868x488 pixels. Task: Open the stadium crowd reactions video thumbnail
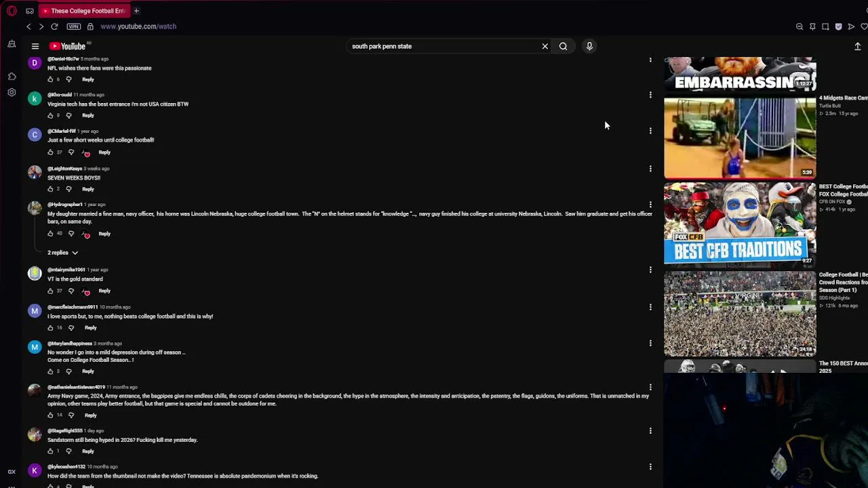pyautogui.click(x=740, y=314)
